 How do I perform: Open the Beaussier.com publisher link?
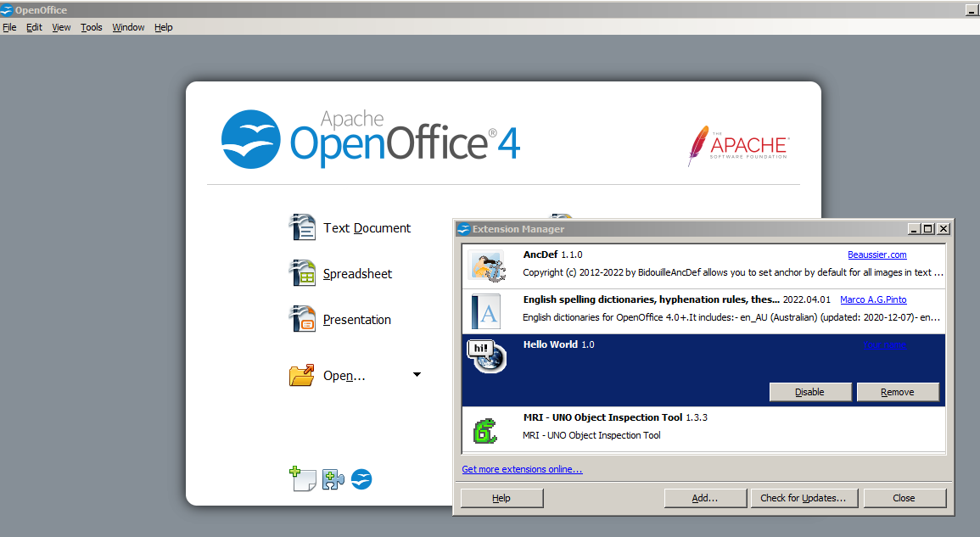coord(876,255)
